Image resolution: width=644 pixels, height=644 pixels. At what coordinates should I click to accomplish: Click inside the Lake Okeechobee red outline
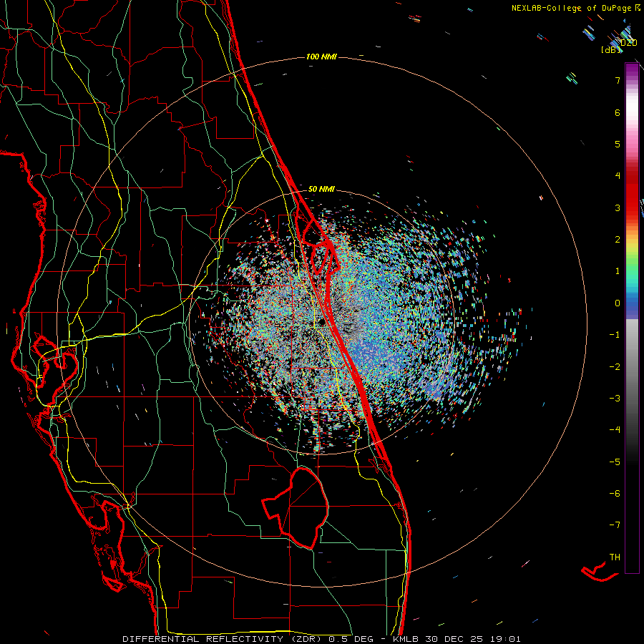point(304,507)
